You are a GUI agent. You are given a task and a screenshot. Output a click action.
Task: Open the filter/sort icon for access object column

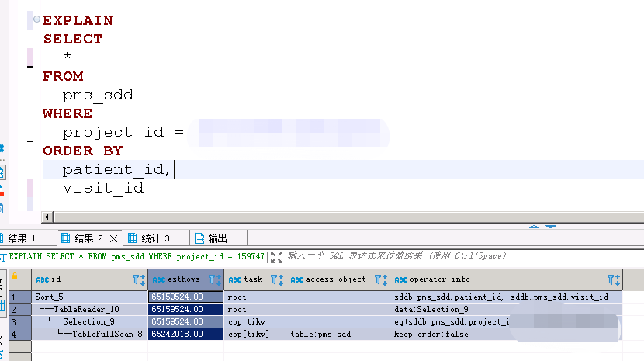click(x=381, y=280)
